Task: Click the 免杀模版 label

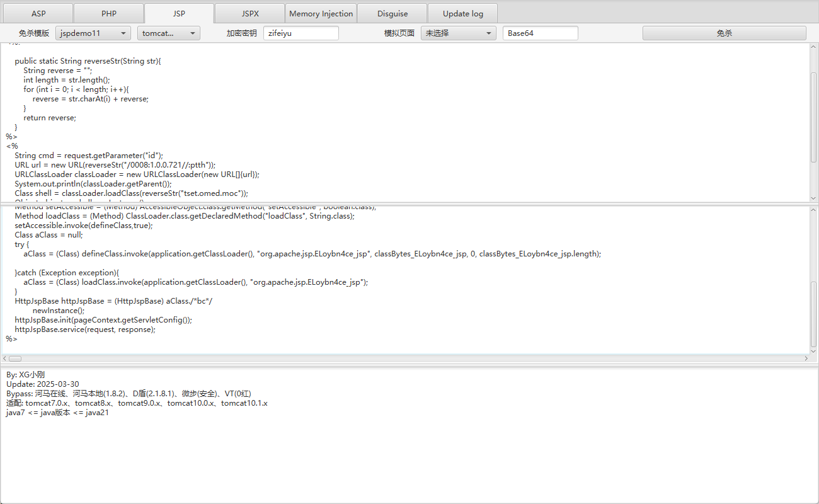Action: (x=34, y=33)
